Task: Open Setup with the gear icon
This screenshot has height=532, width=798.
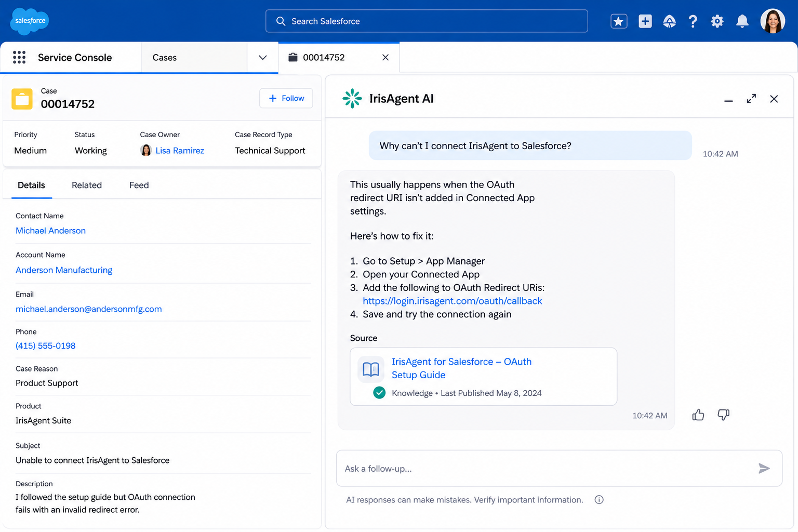Action: 717,21
